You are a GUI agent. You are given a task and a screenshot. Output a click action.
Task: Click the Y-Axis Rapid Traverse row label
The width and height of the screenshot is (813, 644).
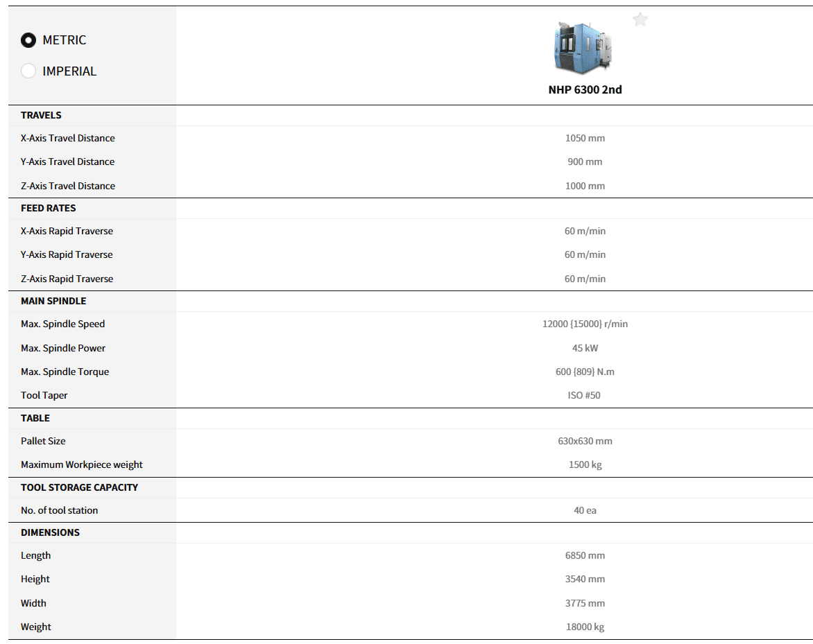(x=67, y=254)
